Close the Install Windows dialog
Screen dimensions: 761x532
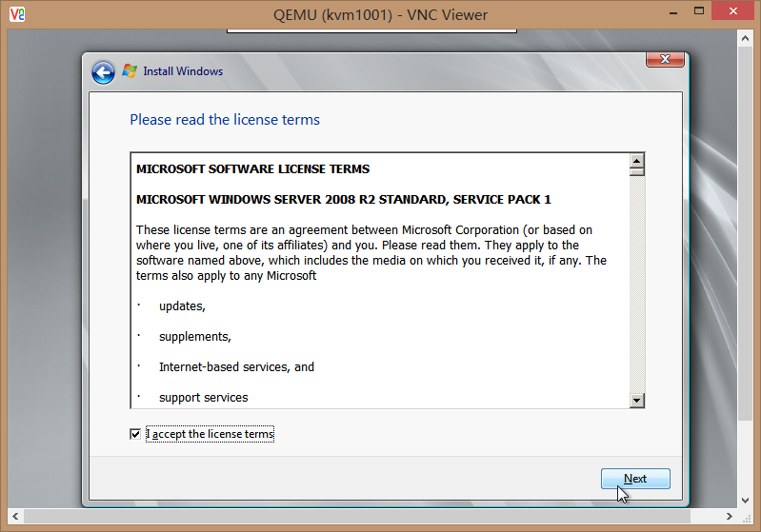665,59
